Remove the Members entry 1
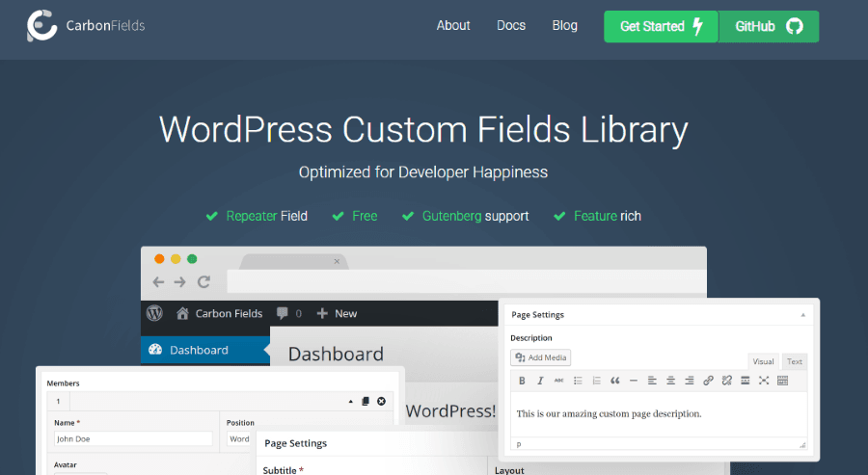Viewport: 868px width, 475px height. 381,402
